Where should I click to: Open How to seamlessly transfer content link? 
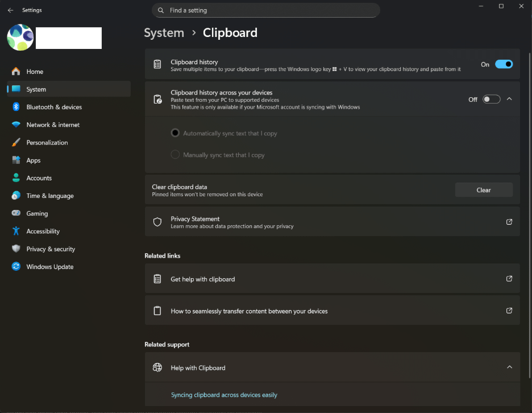(x=332, y=311)
